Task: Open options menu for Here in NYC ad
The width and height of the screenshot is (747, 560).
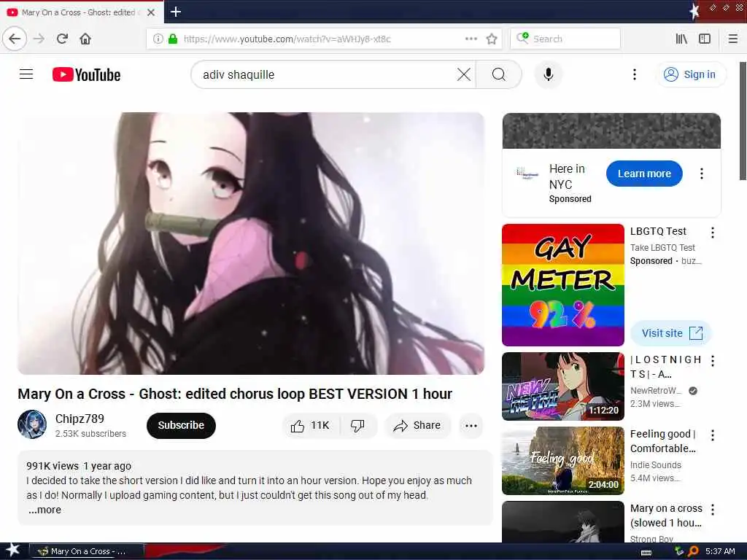Action: (x=701, y=174)
